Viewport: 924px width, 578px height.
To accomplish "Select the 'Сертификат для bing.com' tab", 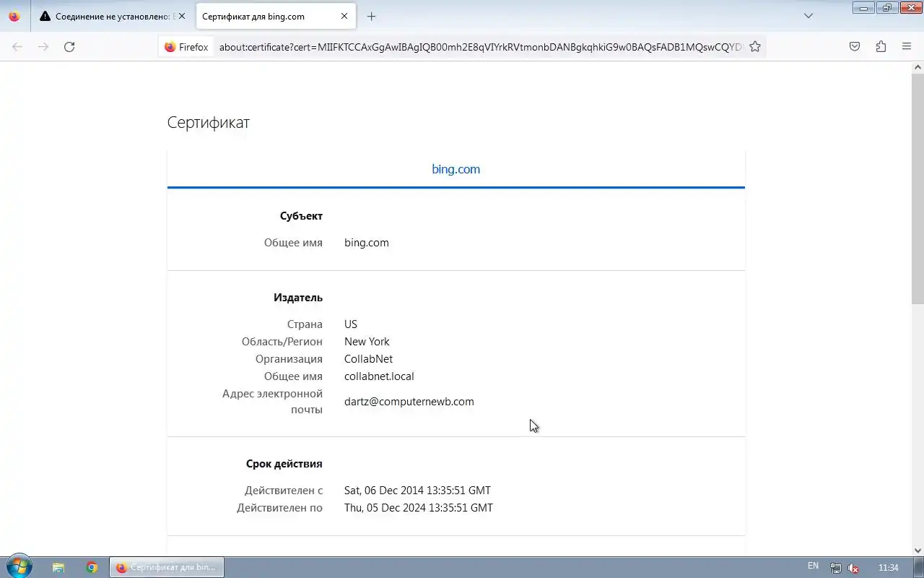I will point(276,16).
